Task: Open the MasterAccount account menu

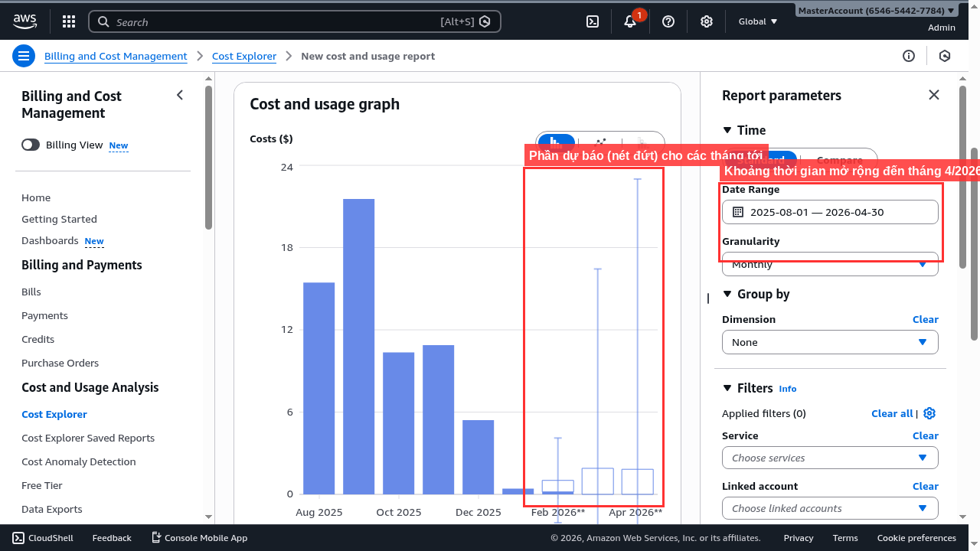Action: tap(875, 10)
